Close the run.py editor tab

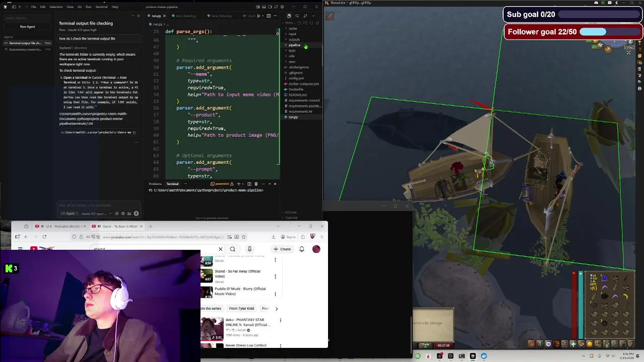coord(164,16)
